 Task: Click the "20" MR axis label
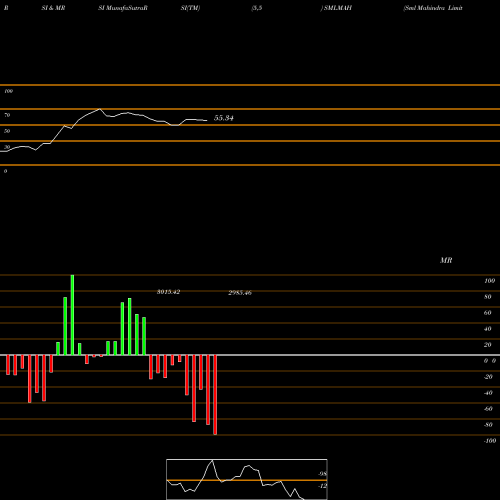(x=488, y=345)
